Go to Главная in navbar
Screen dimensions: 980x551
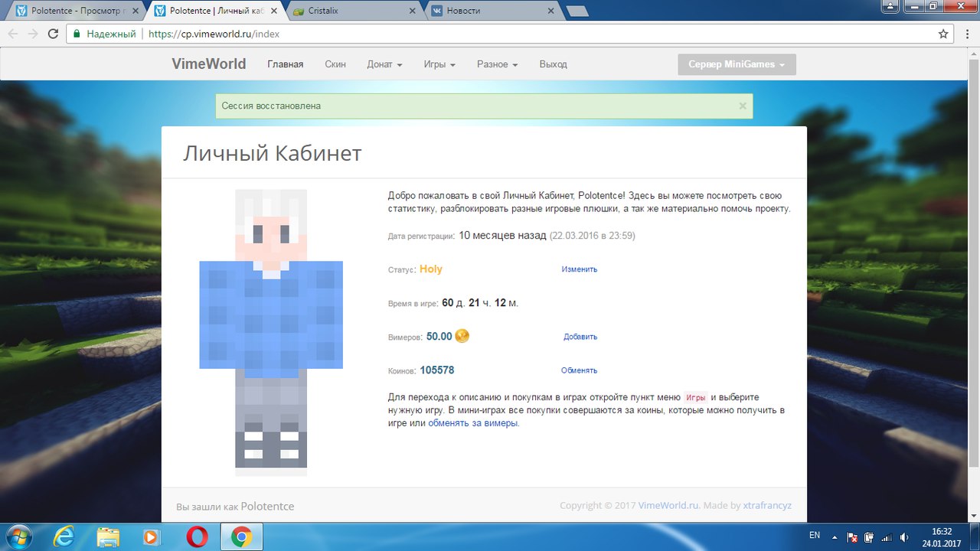click(285, 64)
